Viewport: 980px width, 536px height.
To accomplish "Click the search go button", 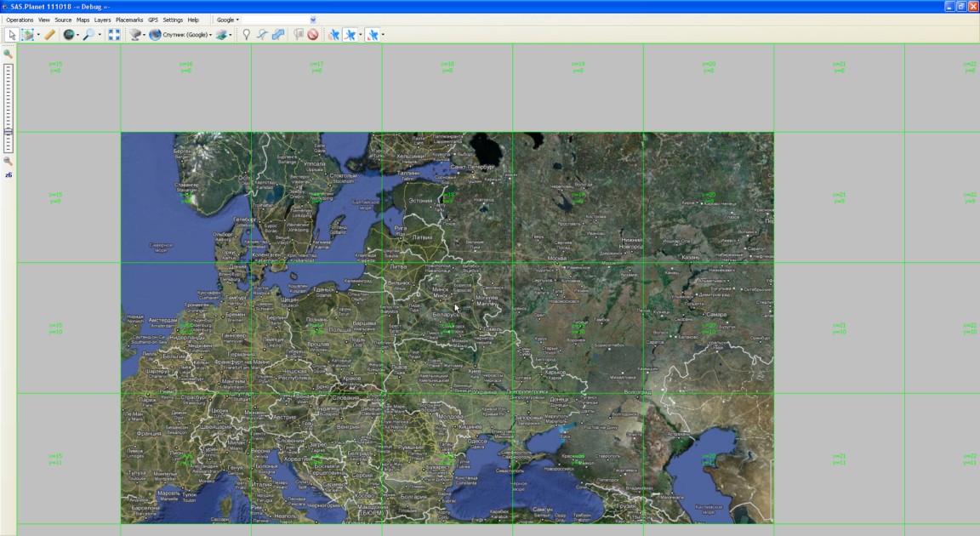I will click(313, 20).
